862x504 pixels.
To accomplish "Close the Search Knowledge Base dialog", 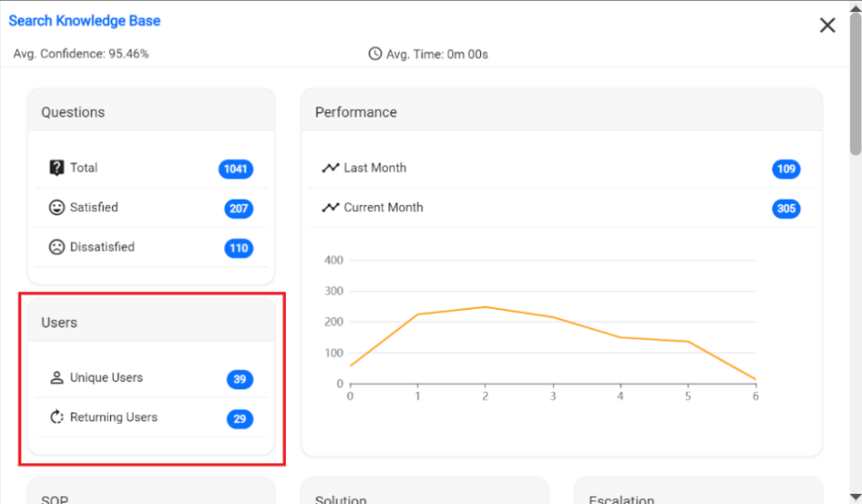I will 827,25.
